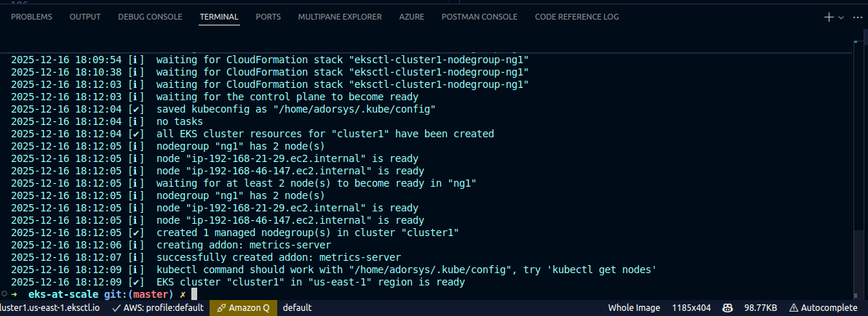The width and height of the screenshot is (868, 316).
Task: Click the 'kubectl command should work with' line
Action: click(406, 270)
